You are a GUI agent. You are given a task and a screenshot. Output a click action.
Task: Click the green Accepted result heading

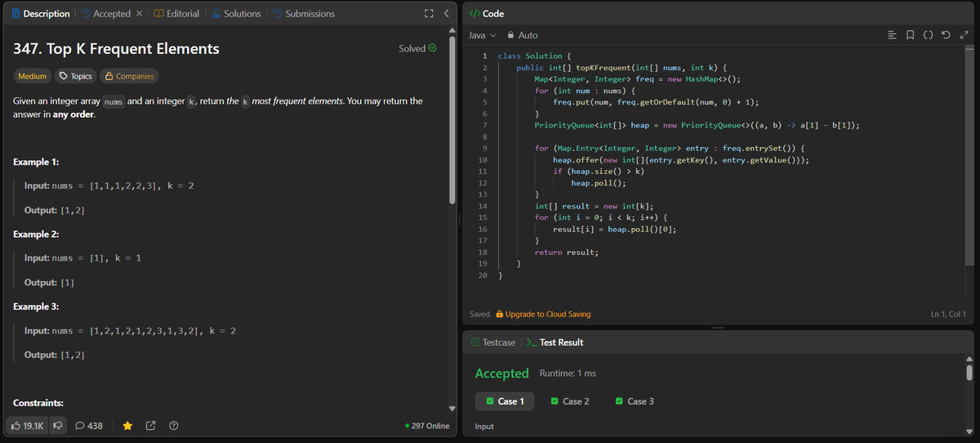pos(502,374)
